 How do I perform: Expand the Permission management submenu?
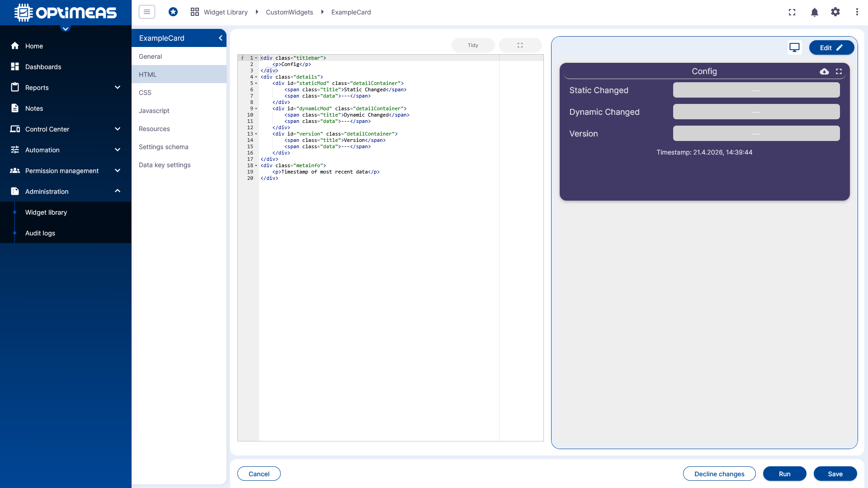(118, 170)
